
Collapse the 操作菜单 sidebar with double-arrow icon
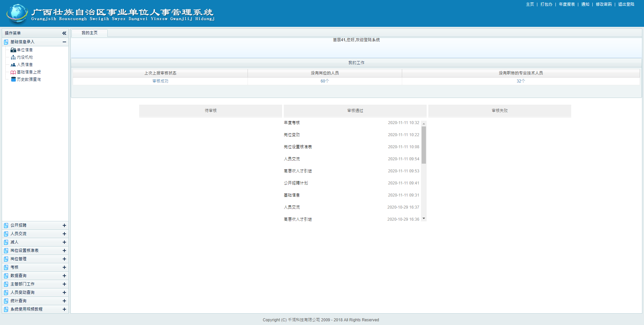64,33
